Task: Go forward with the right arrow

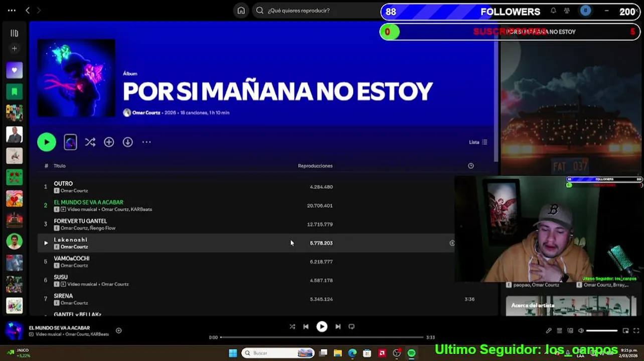Action: click(39, 11)
